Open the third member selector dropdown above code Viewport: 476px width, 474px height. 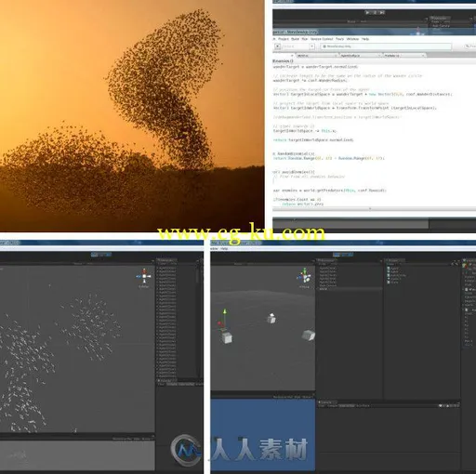pyautogui.click(x=404, y=56)
